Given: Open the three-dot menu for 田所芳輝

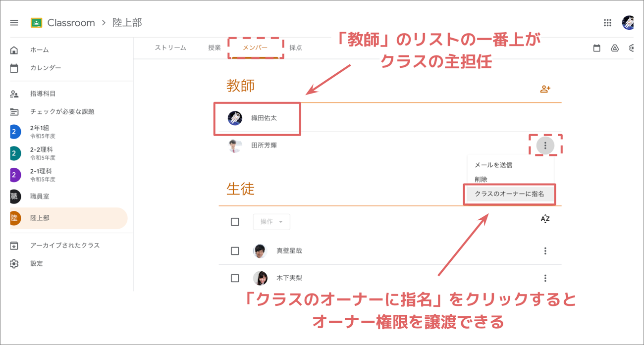Looking at the screenshot, I should click(x=545, y=146).
